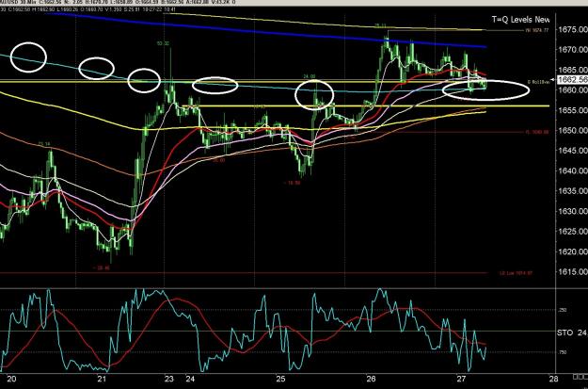Select date 26 on the time axis

click(372, 379)
